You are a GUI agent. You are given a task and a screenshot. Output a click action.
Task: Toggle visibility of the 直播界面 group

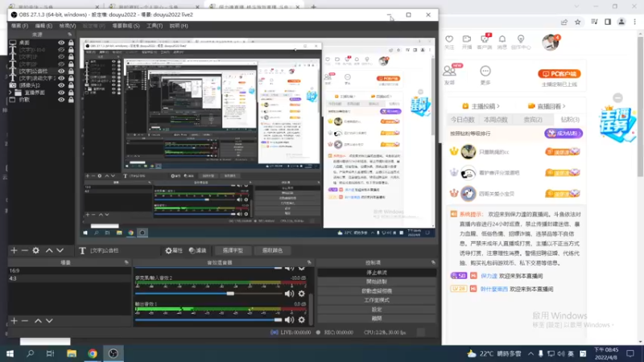(61, 93)
